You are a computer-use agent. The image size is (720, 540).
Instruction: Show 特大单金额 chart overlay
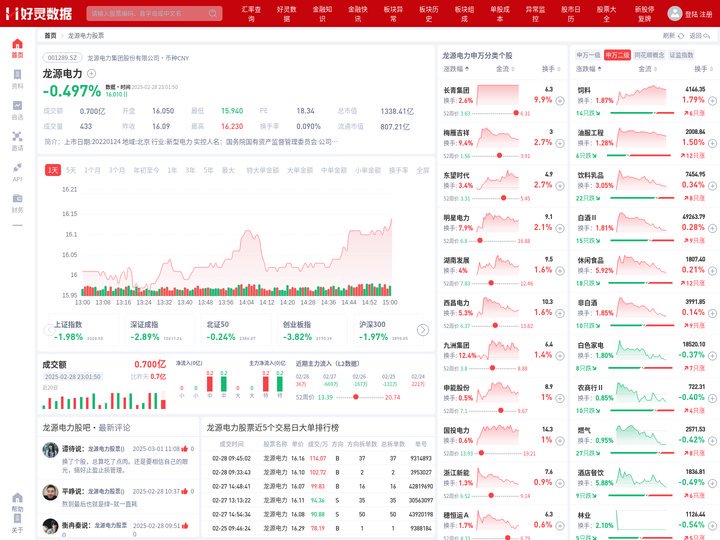[x=263, y=170]
